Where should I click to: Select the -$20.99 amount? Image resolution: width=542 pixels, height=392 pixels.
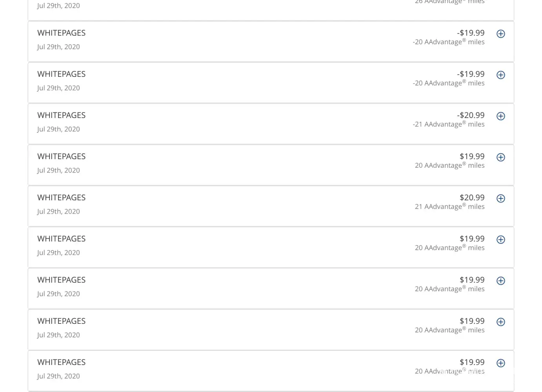[471, 115]
